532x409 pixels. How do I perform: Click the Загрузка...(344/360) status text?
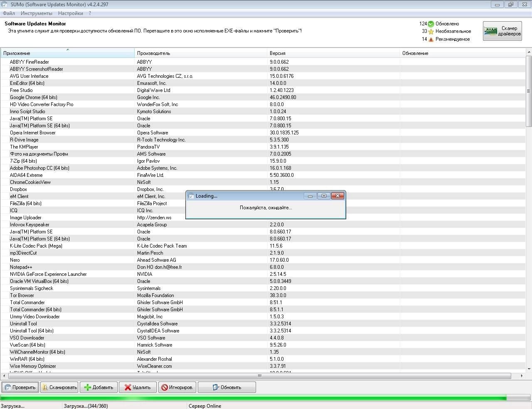[86, 406]
